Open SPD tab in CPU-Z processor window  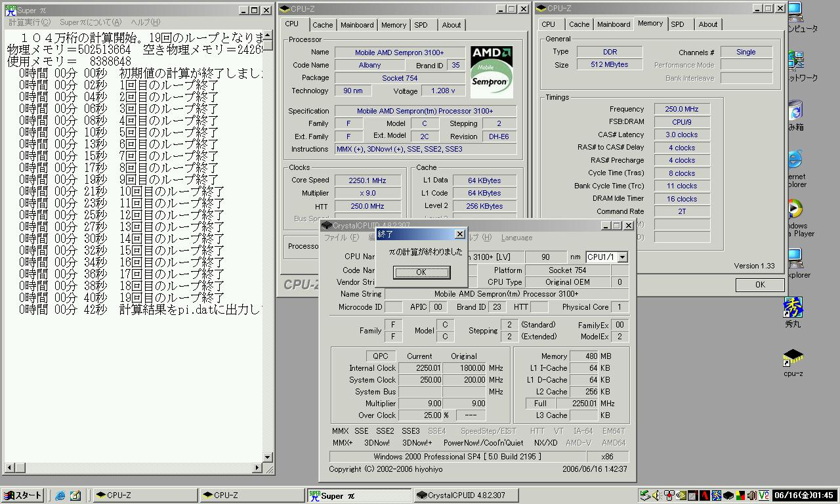click(x=421, y=25)
